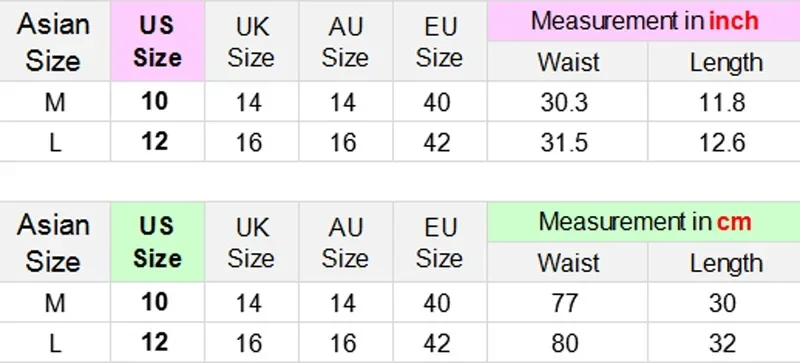Click the Waist column header in inch table

coord(568,62)
